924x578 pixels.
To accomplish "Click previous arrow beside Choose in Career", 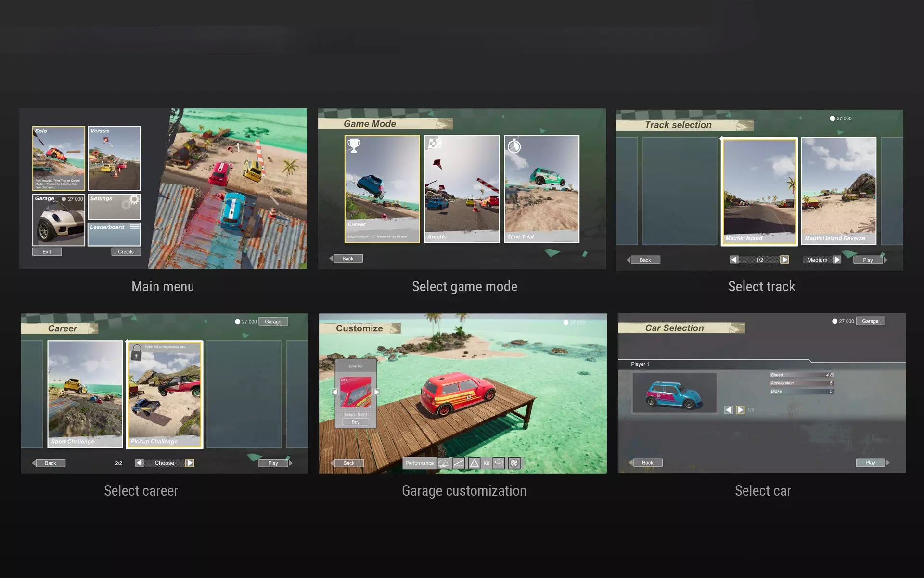I will [x=139, y=463].
